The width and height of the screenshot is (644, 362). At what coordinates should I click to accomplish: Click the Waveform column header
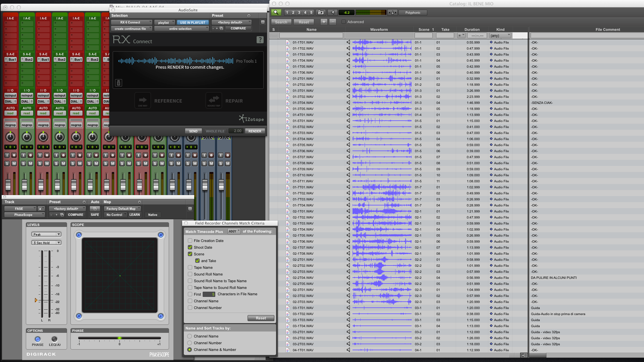coord(379,29)
